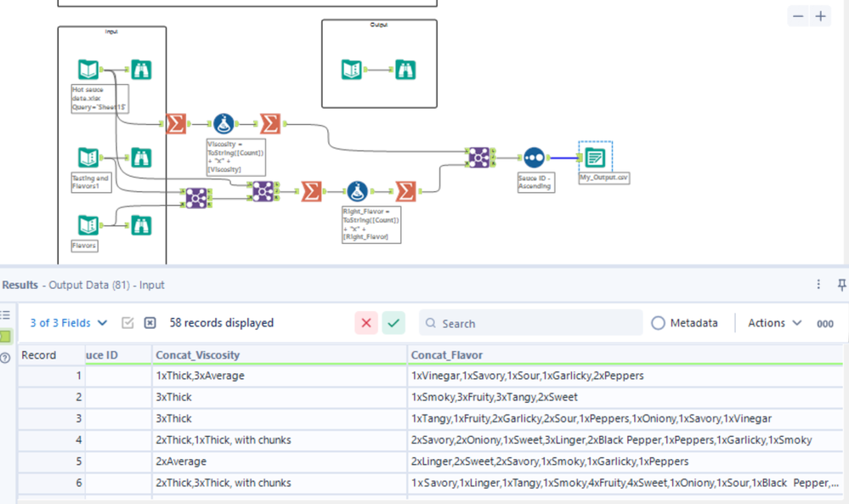Click the green checkmark apply button
The width and height of the screenshot is (849, 504).
coord(393,323)
